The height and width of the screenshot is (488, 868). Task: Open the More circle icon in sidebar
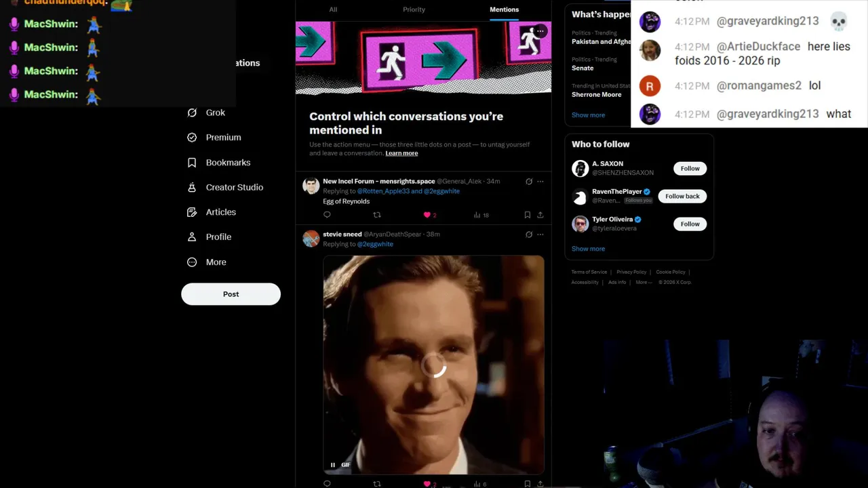192,262
